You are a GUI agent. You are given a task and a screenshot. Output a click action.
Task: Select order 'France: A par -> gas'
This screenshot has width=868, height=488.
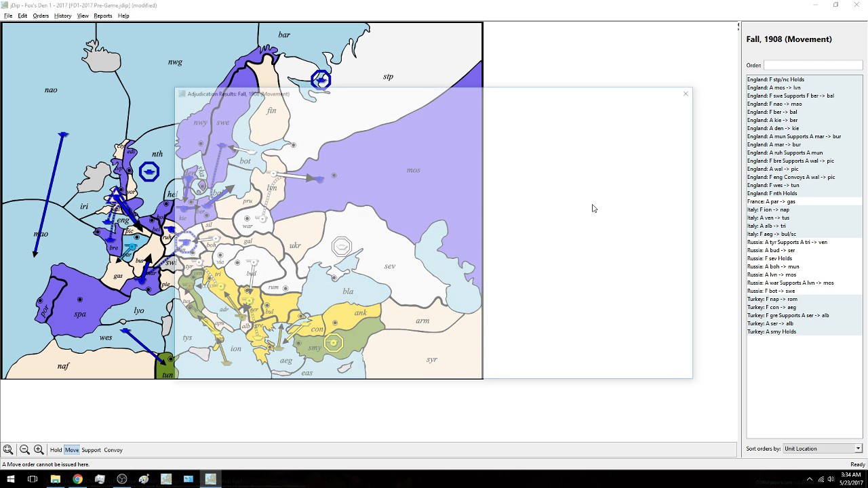coord(804,201)
